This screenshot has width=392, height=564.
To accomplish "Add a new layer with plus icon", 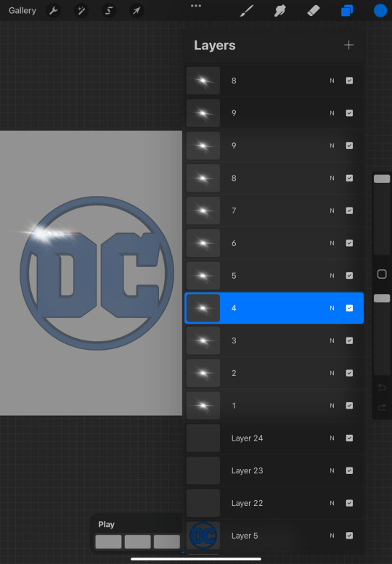I will (349, 45).
